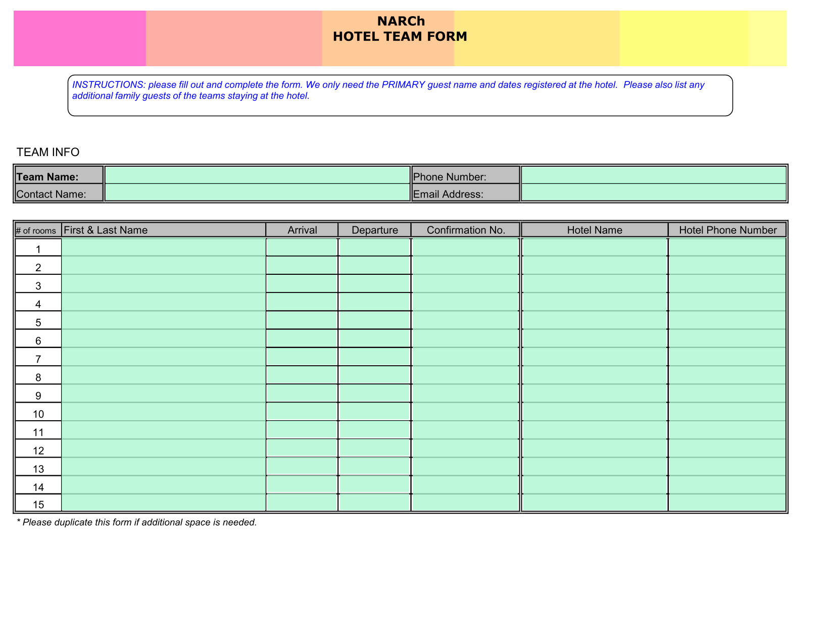
Task: Click the 'Email Address:' label
Action: 449,194
